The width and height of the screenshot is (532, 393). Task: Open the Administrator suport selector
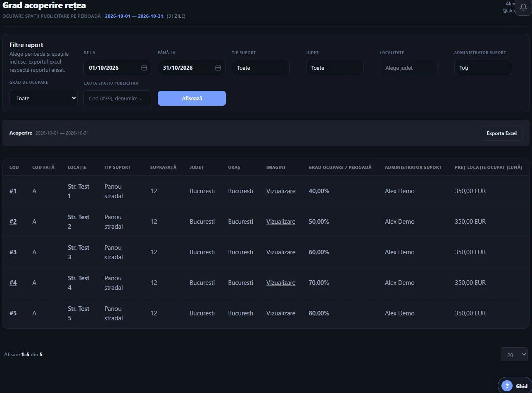point(483,68)
